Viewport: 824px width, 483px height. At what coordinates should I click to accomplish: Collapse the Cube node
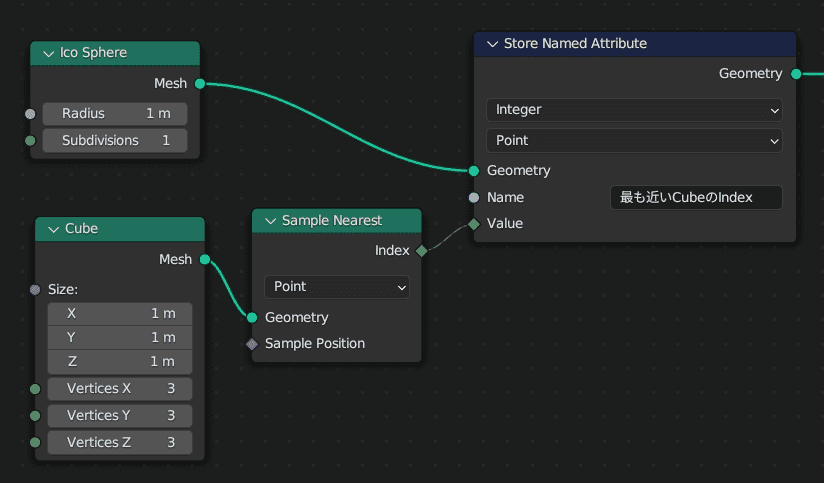click(x=53, y=230)
